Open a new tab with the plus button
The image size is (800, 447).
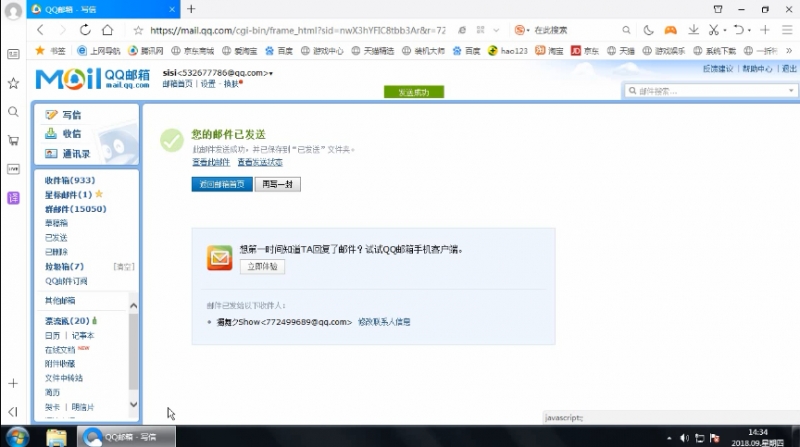(191, 9)
